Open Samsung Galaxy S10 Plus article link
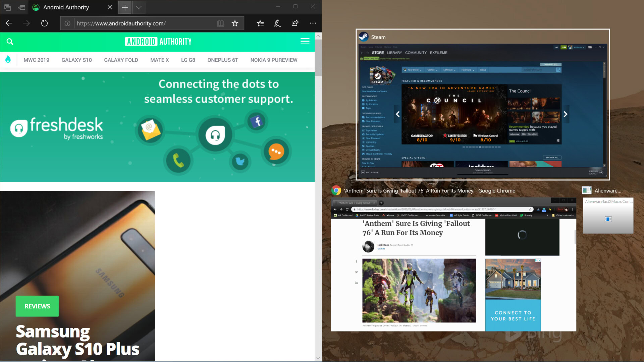This screenshot has width=644, height=362. (x=77, y=340)
